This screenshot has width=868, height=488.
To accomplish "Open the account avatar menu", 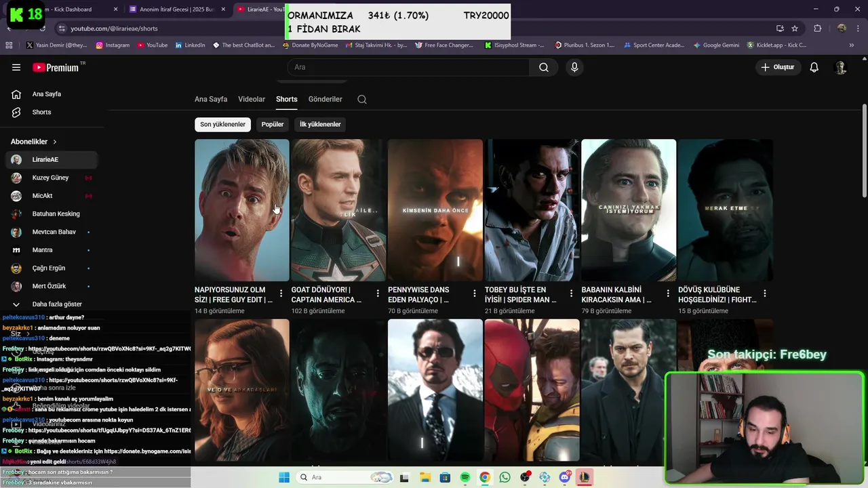I will [841, 67].
